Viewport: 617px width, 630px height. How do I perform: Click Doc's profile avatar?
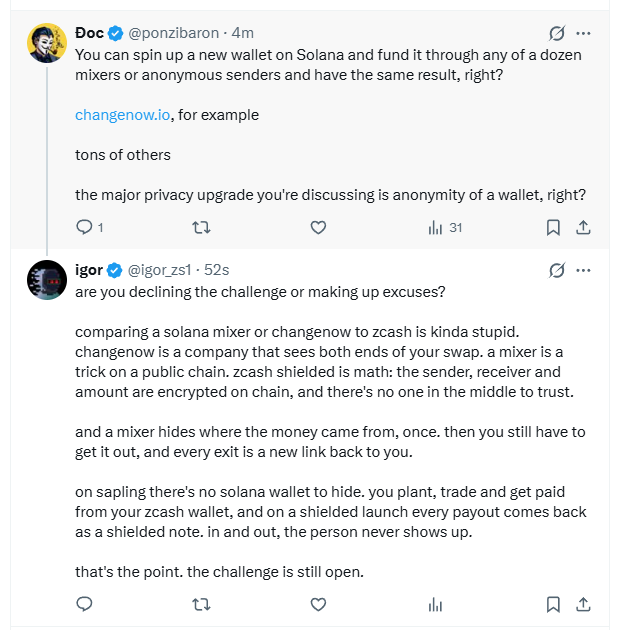pyautogui.click(x=47, y=43)
